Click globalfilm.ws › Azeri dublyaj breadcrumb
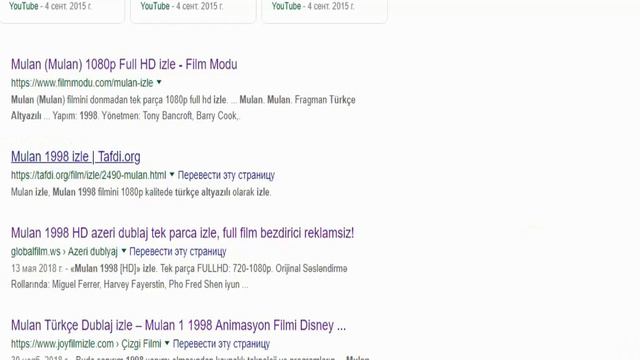 click(64, 251)
